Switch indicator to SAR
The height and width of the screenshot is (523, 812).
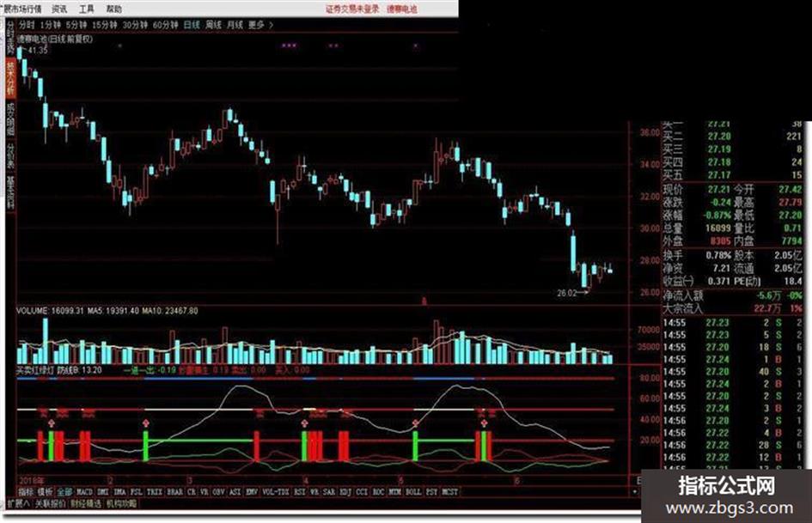pos(329,492)
